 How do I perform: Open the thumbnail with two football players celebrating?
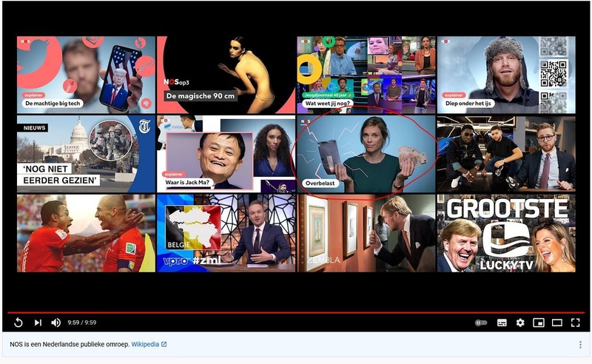click(86, 233)
